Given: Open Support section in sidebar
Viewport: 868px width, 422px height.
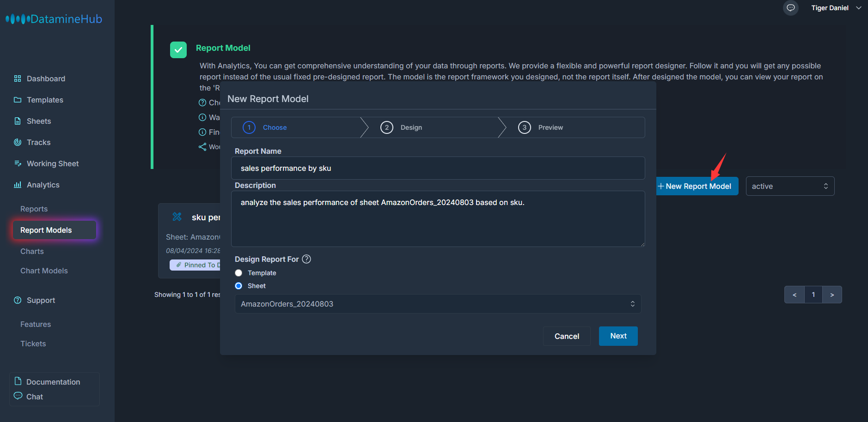Looking at the screenshot, I should point(41,300).
